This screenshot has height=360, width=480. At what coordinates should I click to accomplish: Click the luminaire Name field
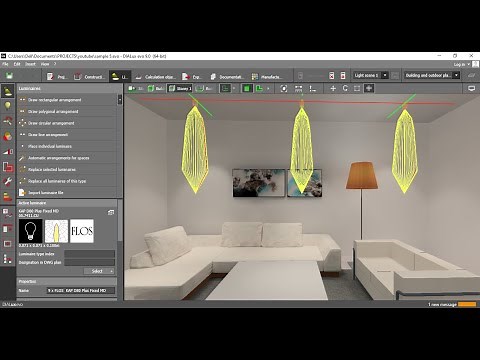click(x=81, y=290)
